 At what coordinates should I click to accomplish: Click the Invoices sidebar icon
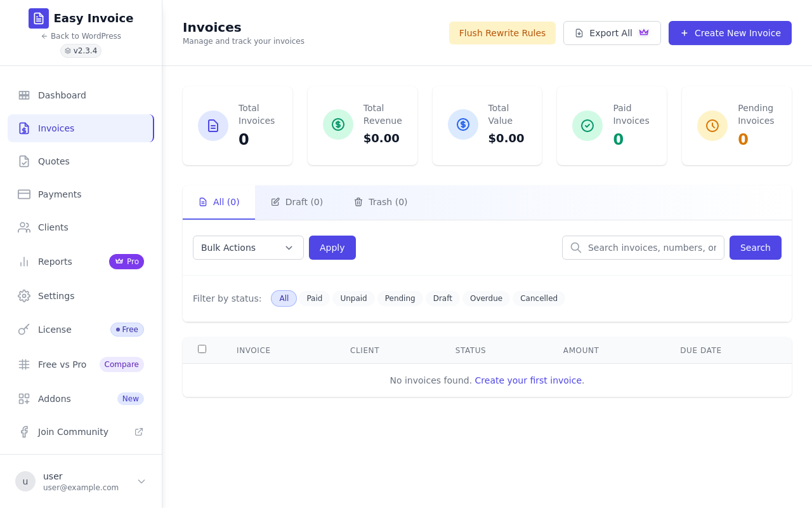pyautogui.click(x=24, y=128)
